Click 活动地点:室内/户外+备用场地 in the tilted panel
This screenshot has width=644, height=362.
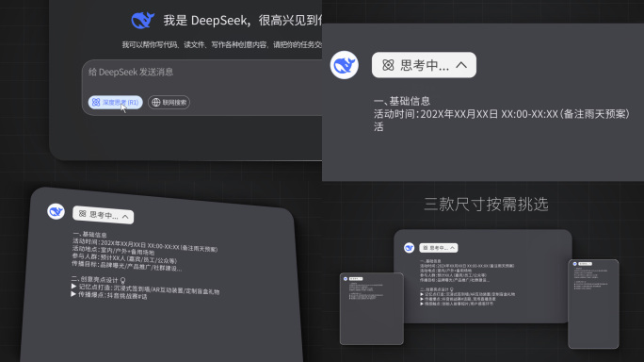pyautogui.click(x=113, y=250)
